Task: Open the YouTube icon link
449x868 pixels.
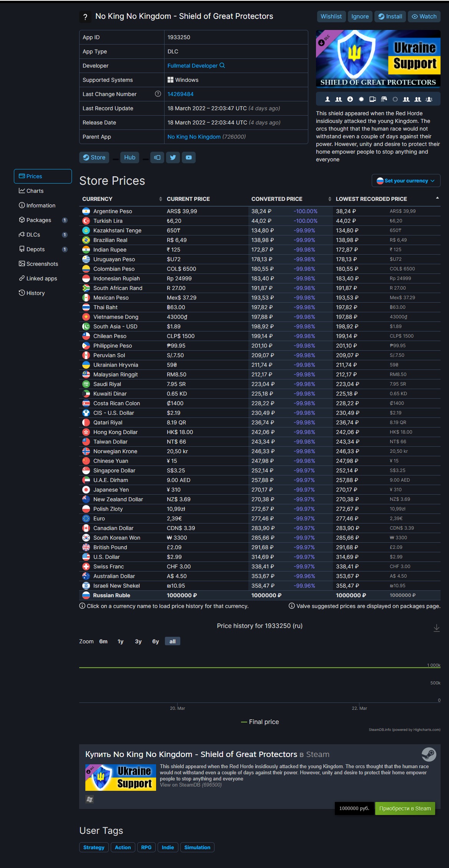Action: coord(189,157)
